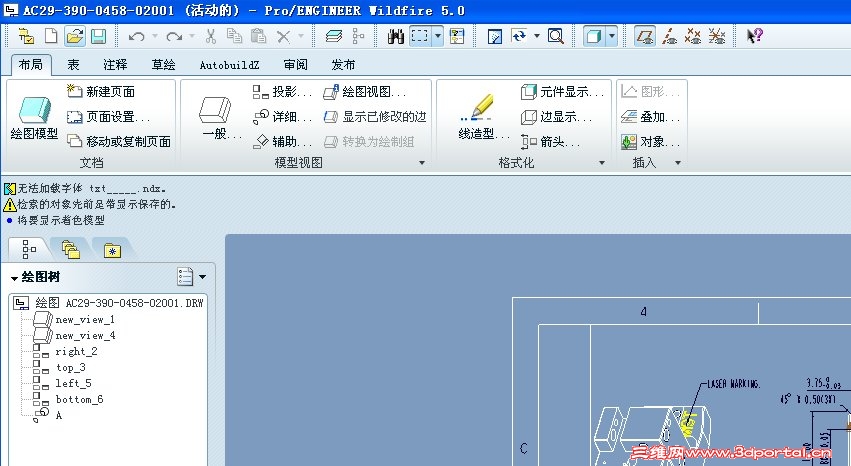Open the AutobuildZ ribbon tab

tap(230, 65)
